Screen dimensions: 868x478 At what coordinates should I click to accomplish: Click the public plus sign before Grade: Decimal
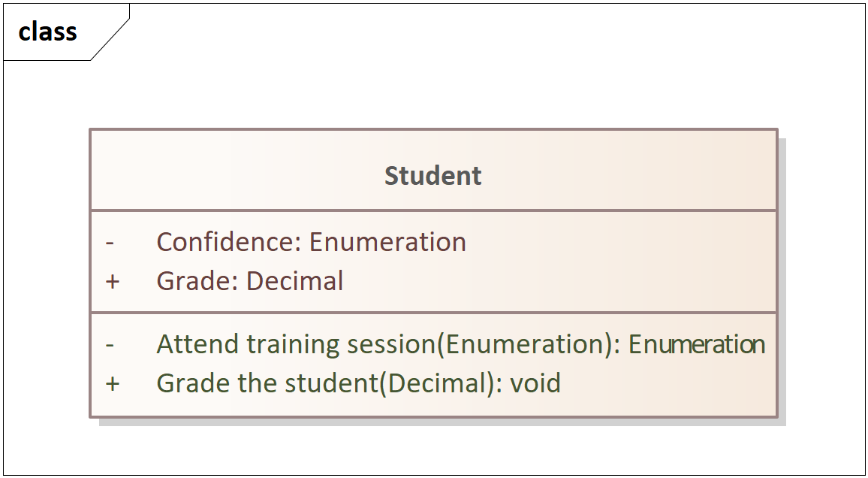(113, 281)
